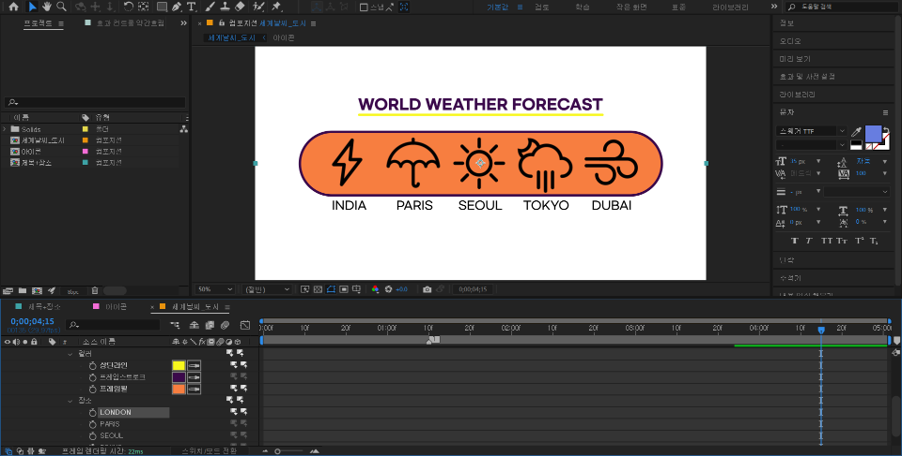Select the Rotation tool
Viewport: 902px width, 456px height.
(x=129, y=7)
